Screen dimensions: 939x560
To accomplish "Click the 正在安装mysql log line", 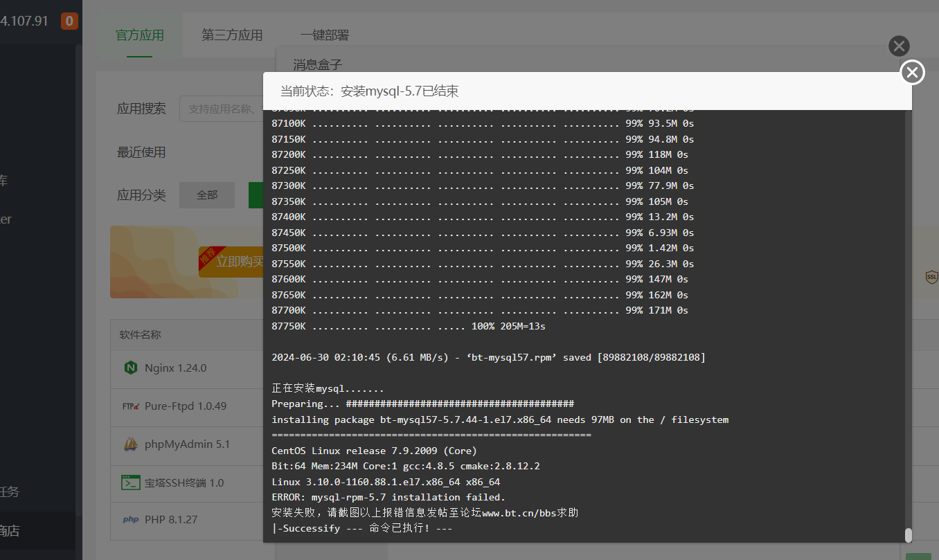I will pyautogui.click(x=328, y=388).
